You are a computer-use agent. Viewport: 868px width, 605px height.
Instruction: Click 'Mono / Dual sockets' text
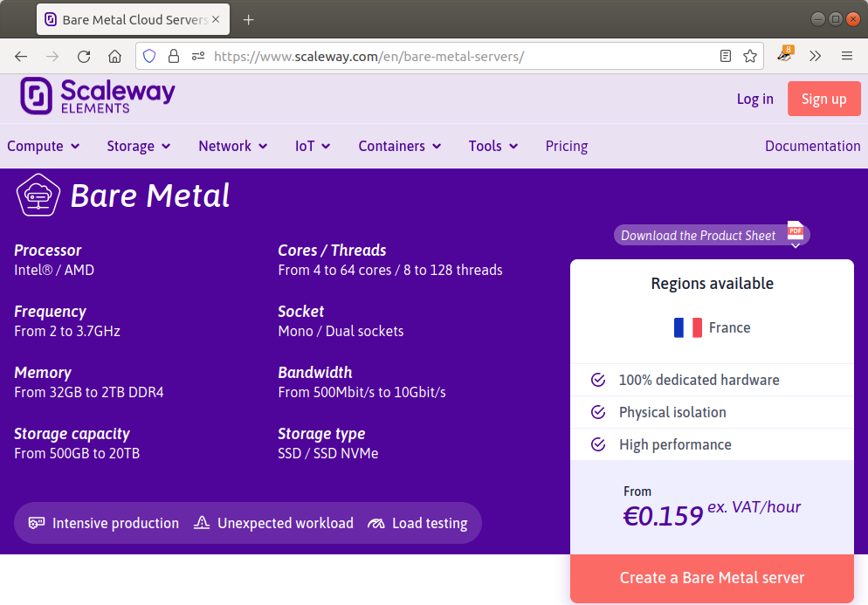[x=341, y=331]
